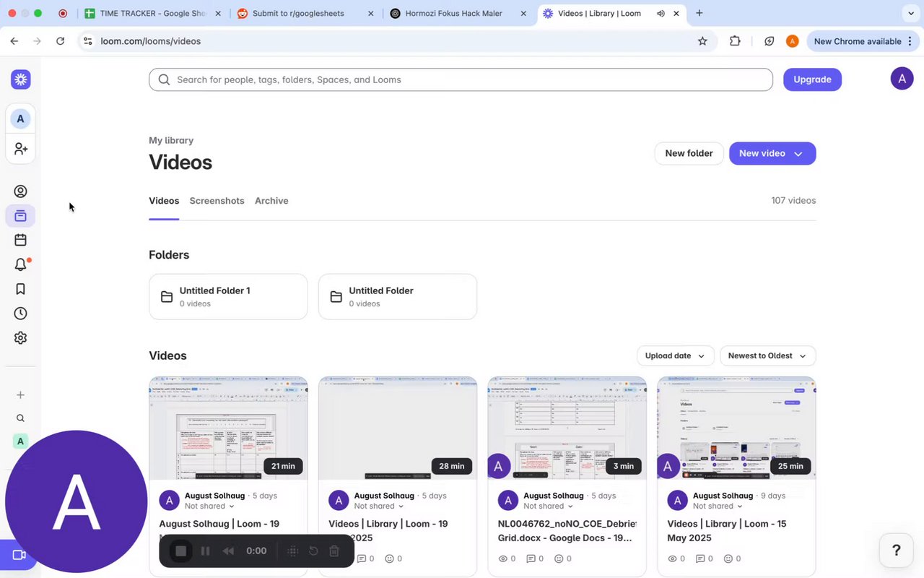The width and height of the screenshot is (924, 578).
Task: Open the 28 min video thumbnail
Action: (398, 427)
